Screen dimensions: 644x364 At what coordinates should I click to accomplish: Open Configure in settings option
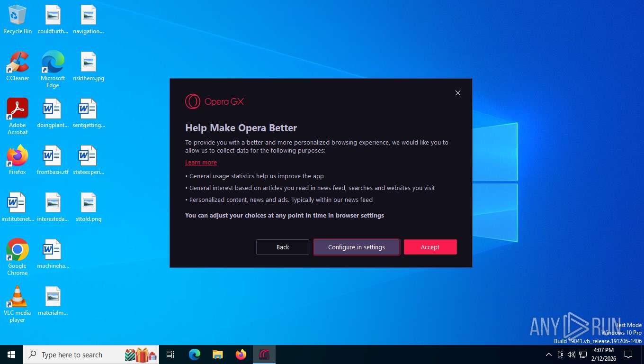click(x=357, y=247)
